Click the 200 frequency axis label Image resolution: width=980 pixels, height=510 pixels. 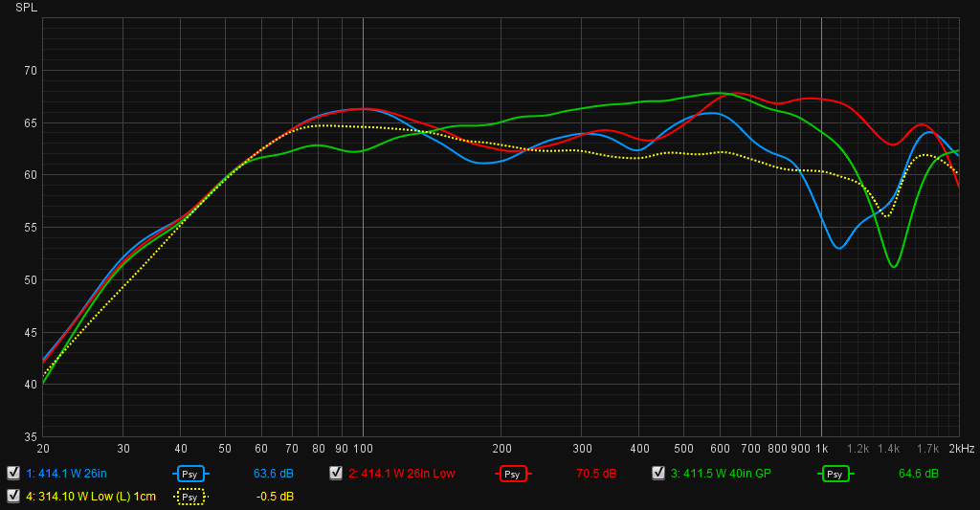[x=501, y=449]
